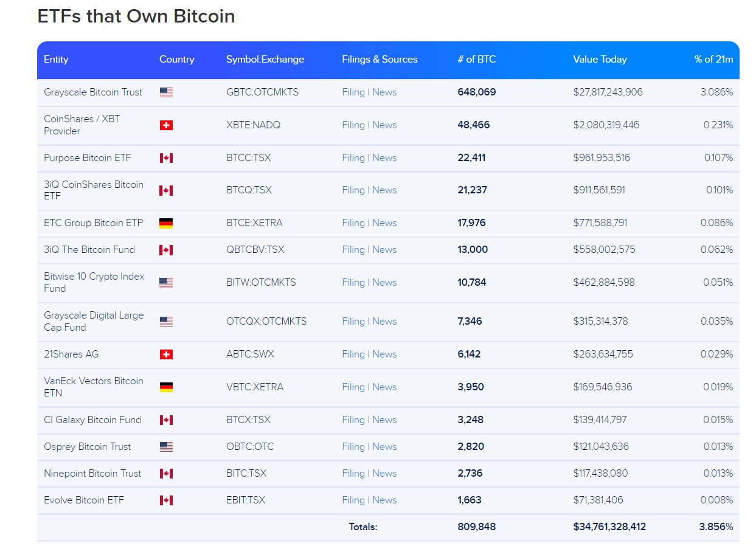Click the BITC:TSX symbol cell
Image resolution: width=756 pixels, height=549 pixels.
(246, 474)
